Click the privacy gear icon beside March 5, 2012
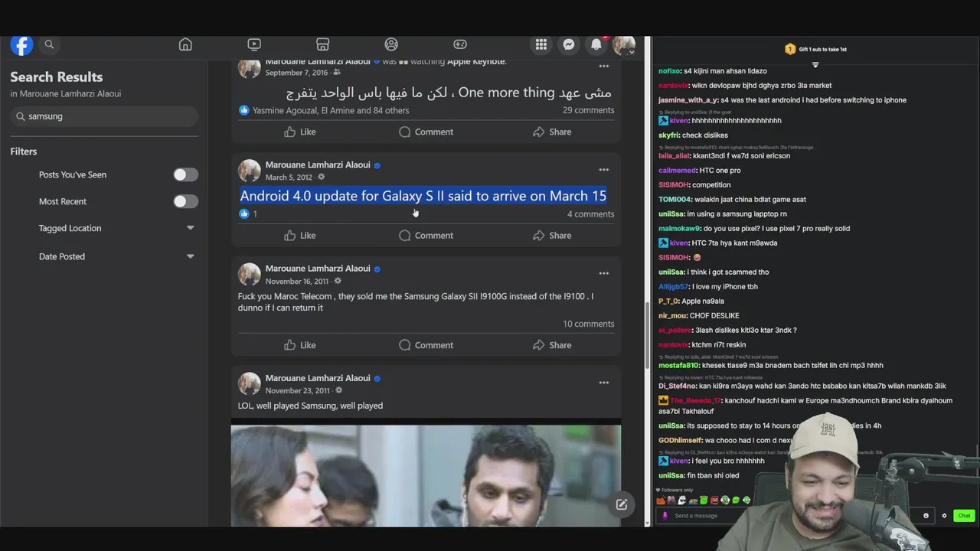 coord(322,178)
